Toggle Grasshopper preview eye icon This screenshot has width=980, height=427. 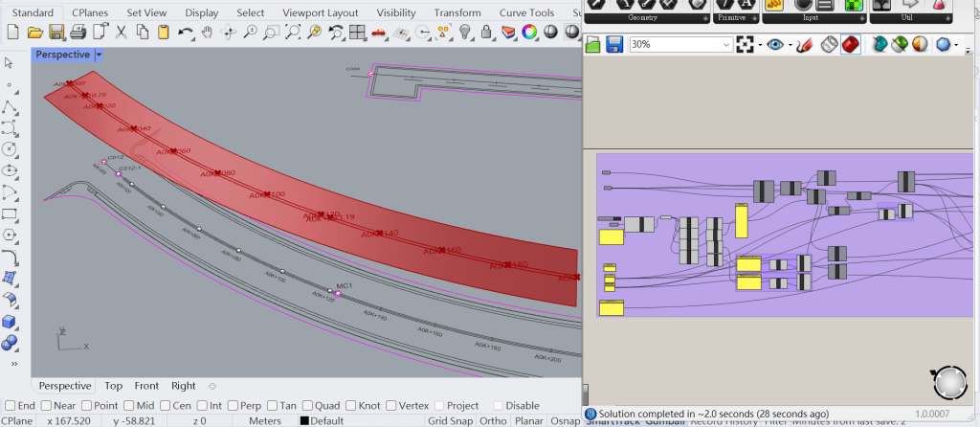coord(775,44)
